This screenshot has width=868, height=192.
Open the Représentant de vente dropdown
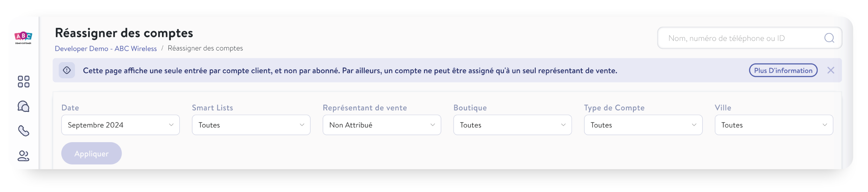(x=382, y=125)
